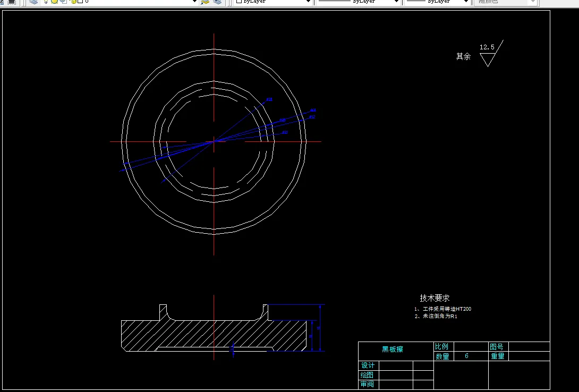Select the 审阅 label in title block

(367, 384)
